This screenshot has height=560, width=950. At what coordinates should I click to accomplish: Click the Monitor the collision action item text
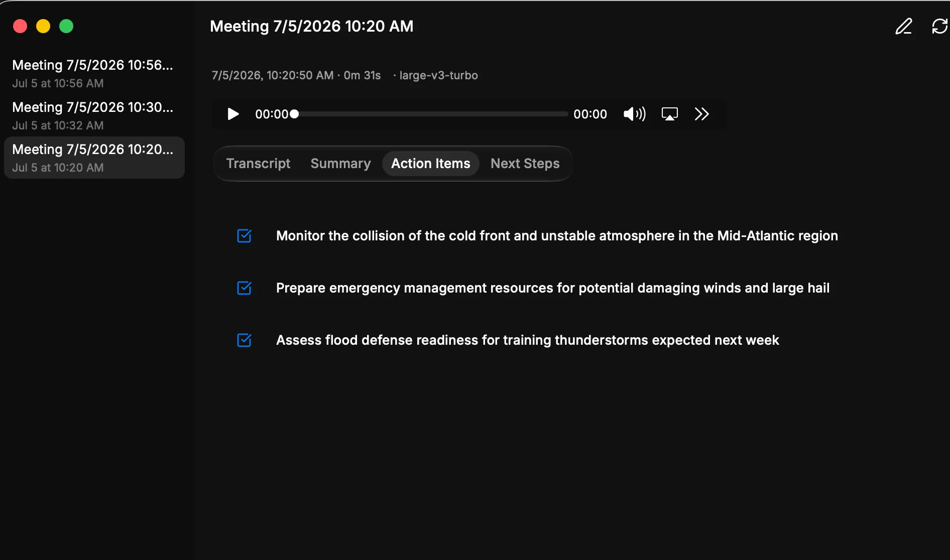[557, 236]
